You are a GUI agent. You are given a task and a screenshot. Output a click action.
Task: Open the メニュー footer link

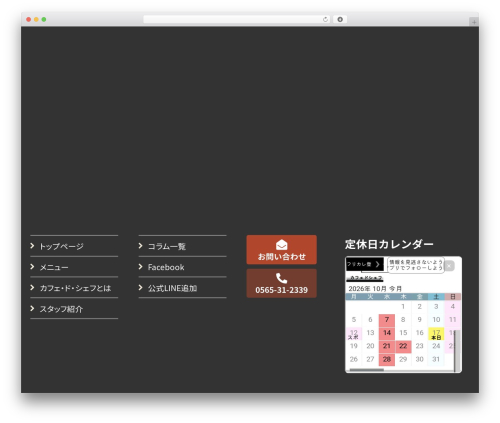click(x=54, y=267)
